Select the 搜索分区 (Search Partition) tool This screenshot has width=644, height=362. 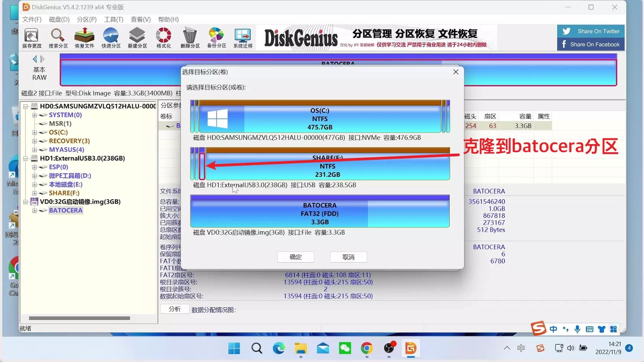tap(58, 37)
